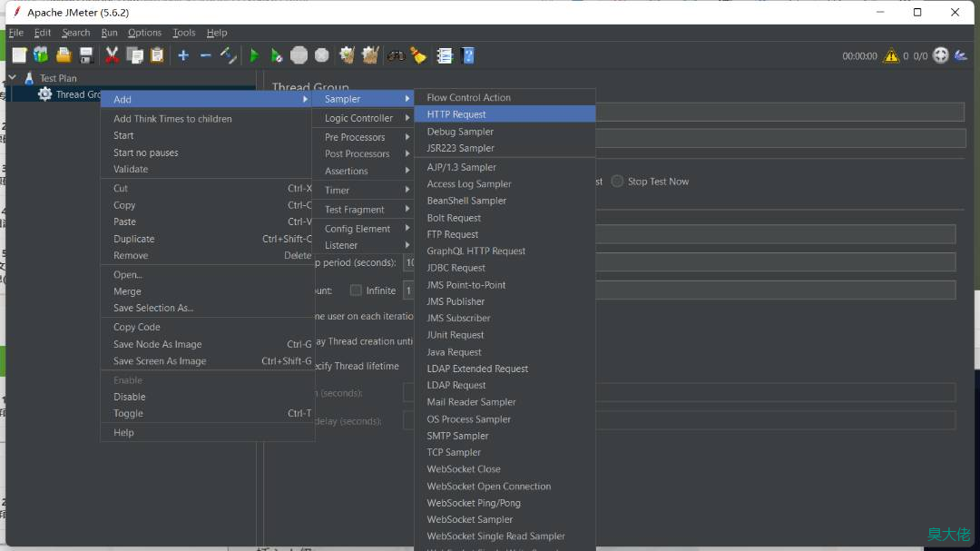This screenshot has height=551, width=980.
Task: Click the Save floppy disk icon
Action: 86,55
